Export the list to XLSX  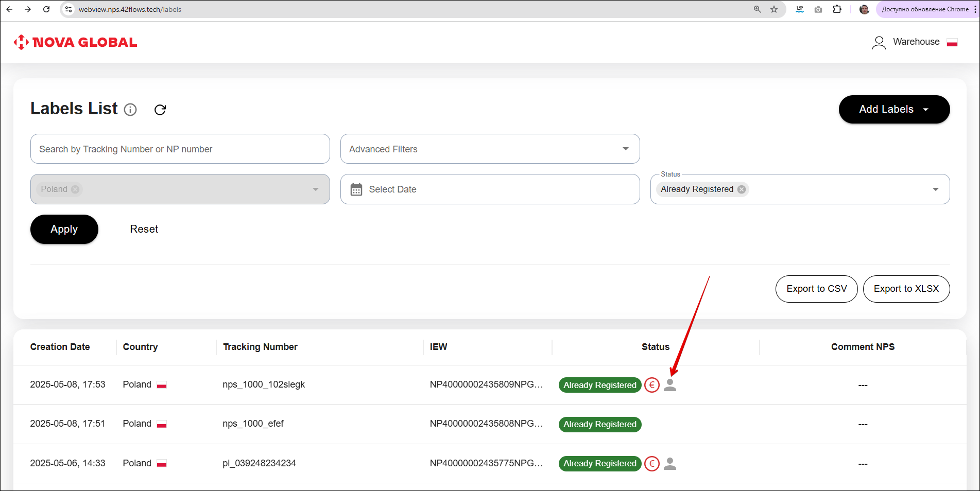[x=906, y=289]
